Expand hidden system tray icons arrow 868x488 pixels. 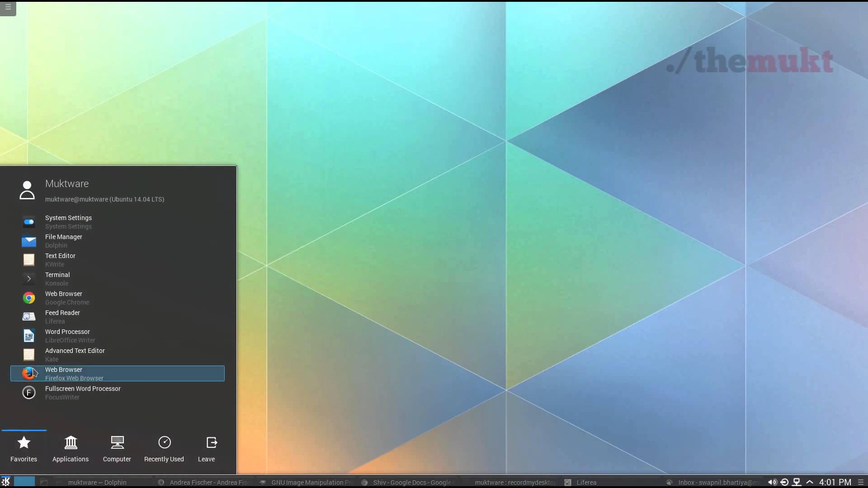click(810, 482)
